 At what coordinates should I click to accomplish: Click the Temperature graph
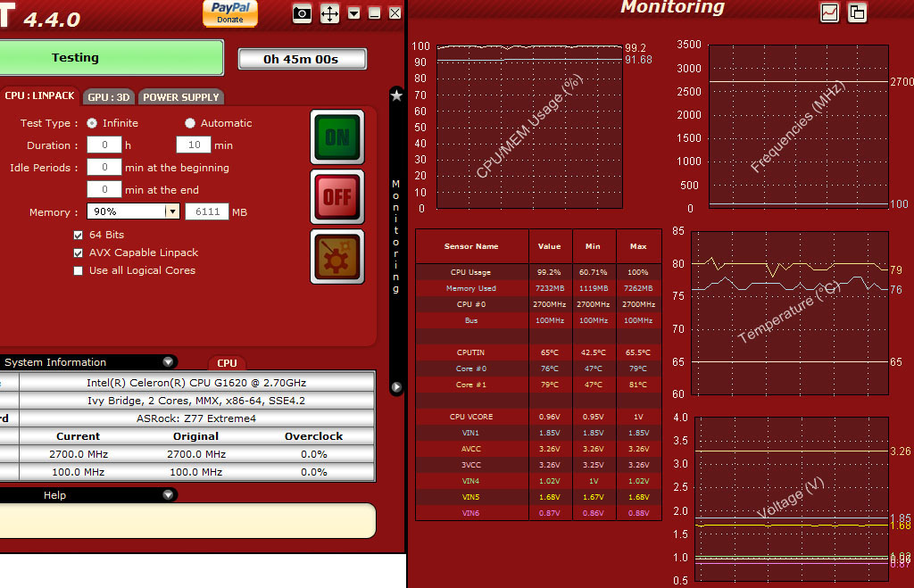790,313
